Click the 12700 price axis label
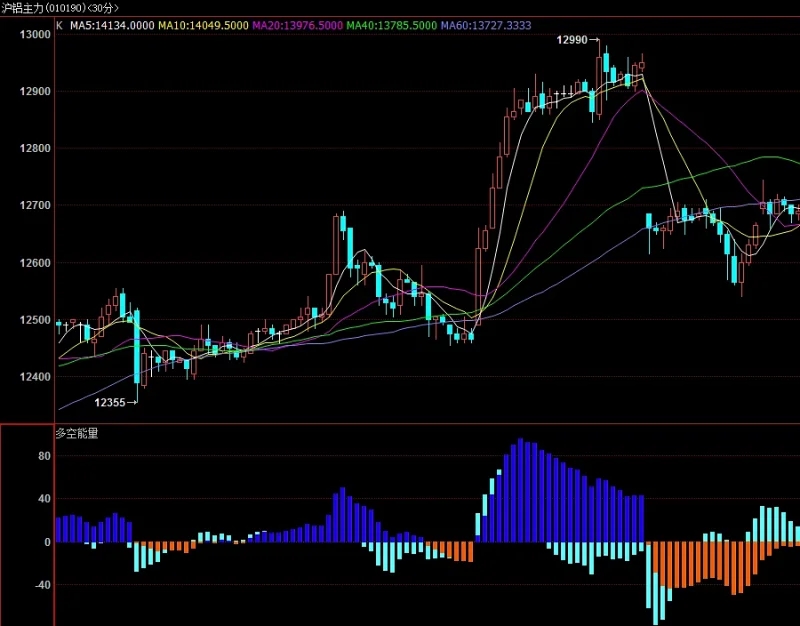Screen dimensions: 800x626 tap(35, 206)
